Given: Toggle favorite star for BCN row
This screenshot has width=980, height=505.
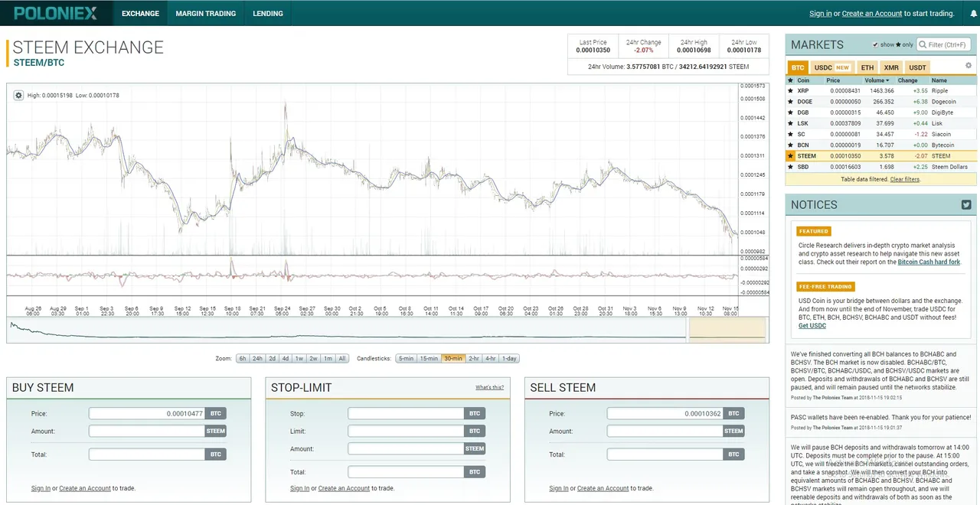Looking at the screenshot, I should pyautogui.click(x=791, y=145).
